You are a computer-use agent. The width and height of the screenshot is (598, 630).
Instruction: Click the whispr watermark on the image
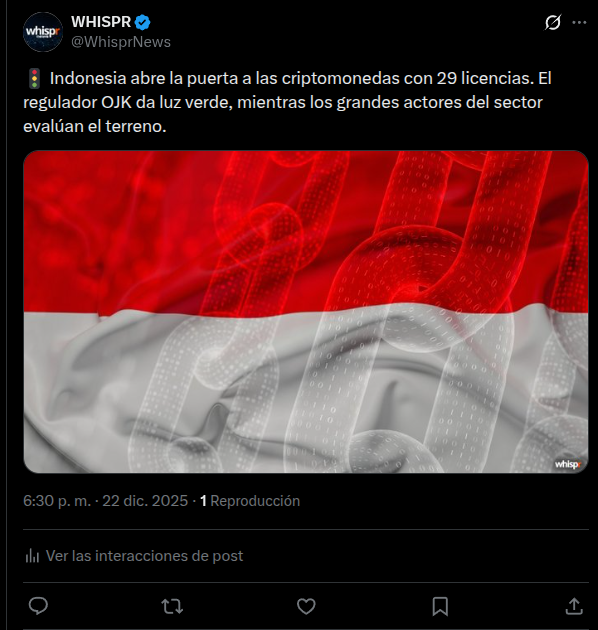[567, 464]
